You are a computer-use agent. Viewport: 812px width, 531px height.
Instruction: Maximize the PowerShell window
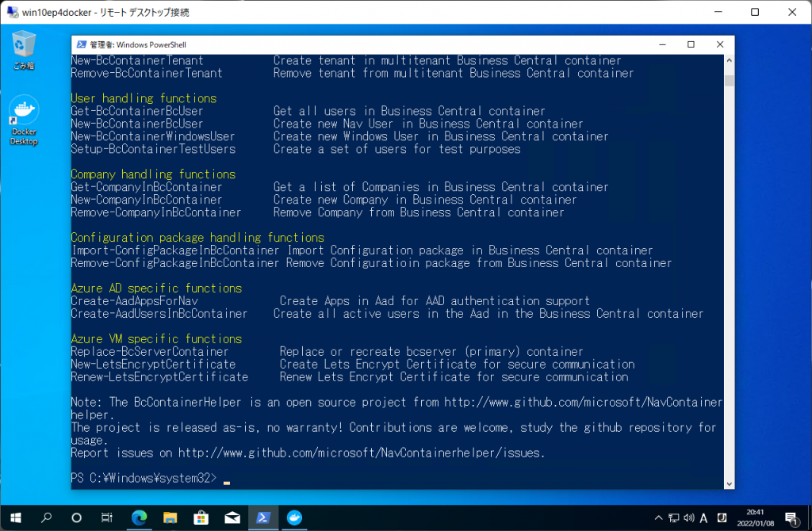point(691,44)
